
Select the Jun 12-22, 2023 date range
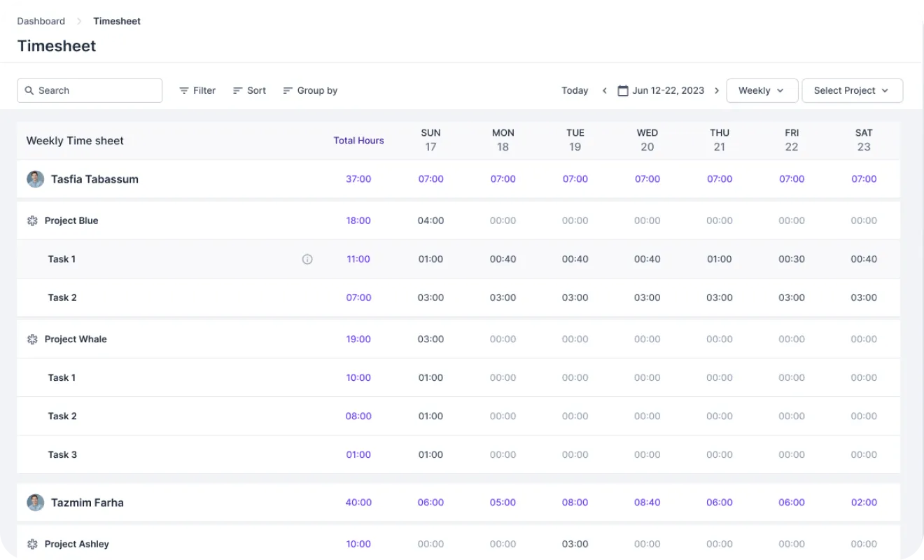pos(668,90)
